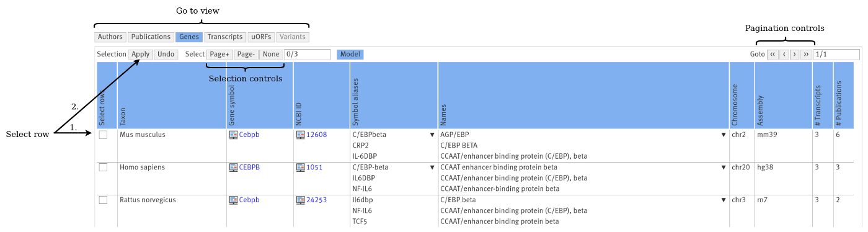Viewport: 868px width, 232px height.
Task: Jump to the first page with the double-left arrow
Action: point(773,55)
